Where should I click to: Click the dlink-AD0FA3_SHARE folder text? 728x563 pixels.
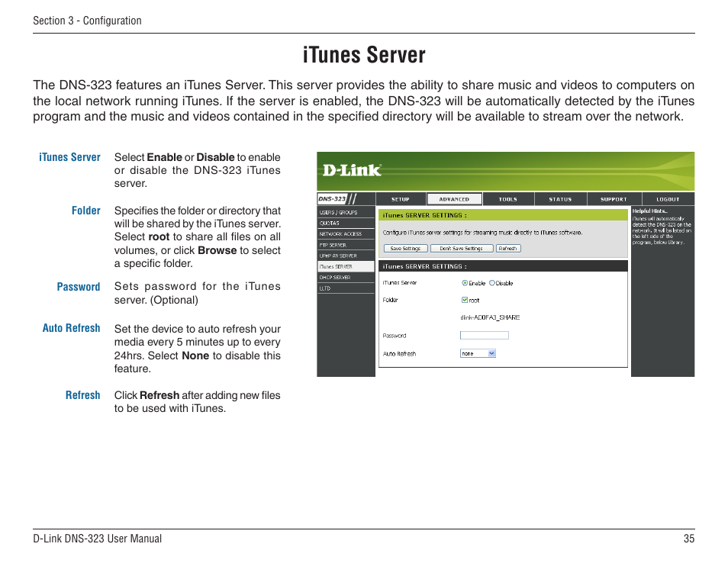point(490,317)
